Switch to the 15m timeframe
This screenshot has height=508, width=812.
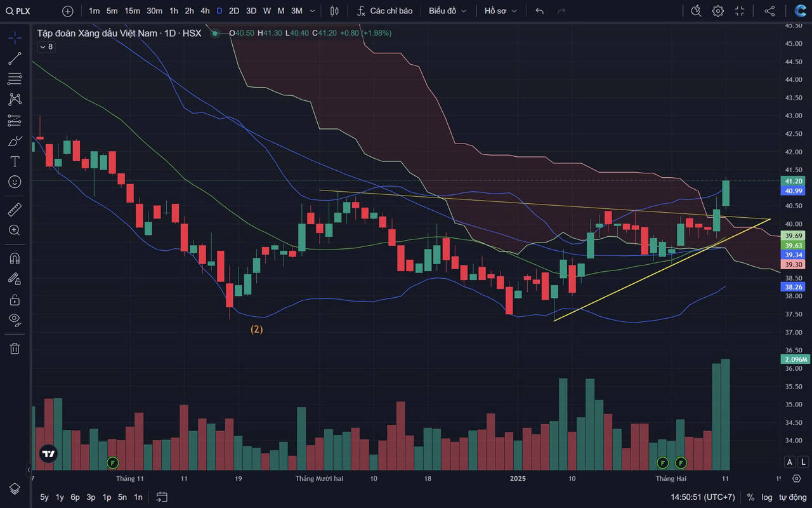pyautogui.click(x=132, y=11)
